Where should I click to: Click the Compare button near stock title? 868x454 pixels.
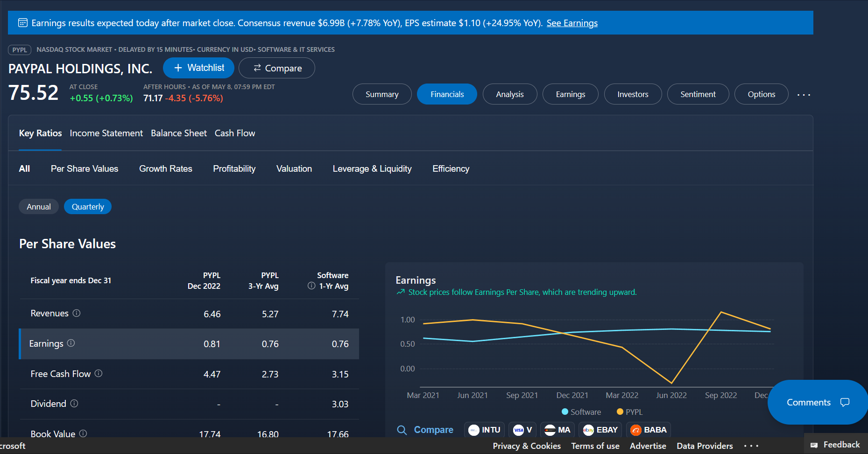(x=277, y=68)
